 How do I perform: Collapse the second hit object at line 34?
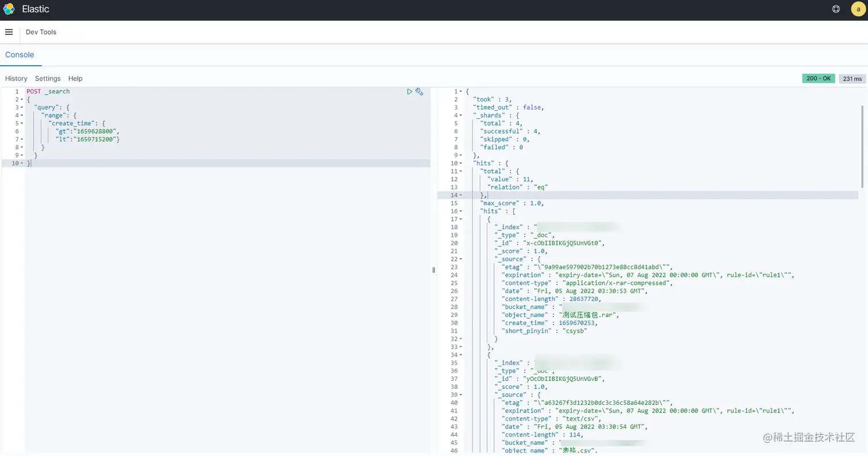(x=460, y=355)
